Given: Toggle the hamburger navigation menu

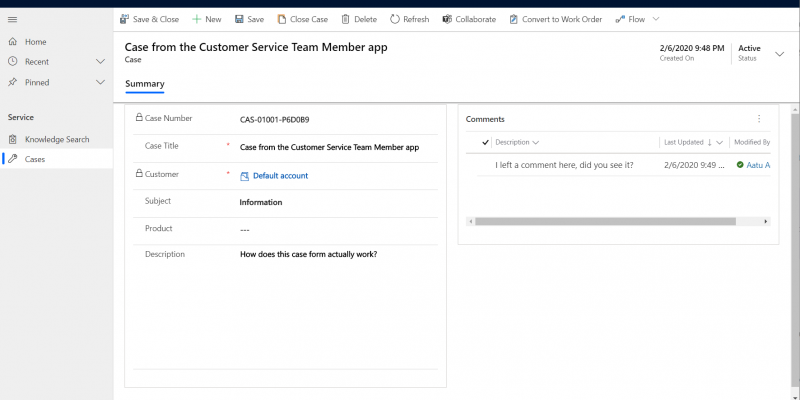Looking at the screenshot, I should [x=13, y=19].
